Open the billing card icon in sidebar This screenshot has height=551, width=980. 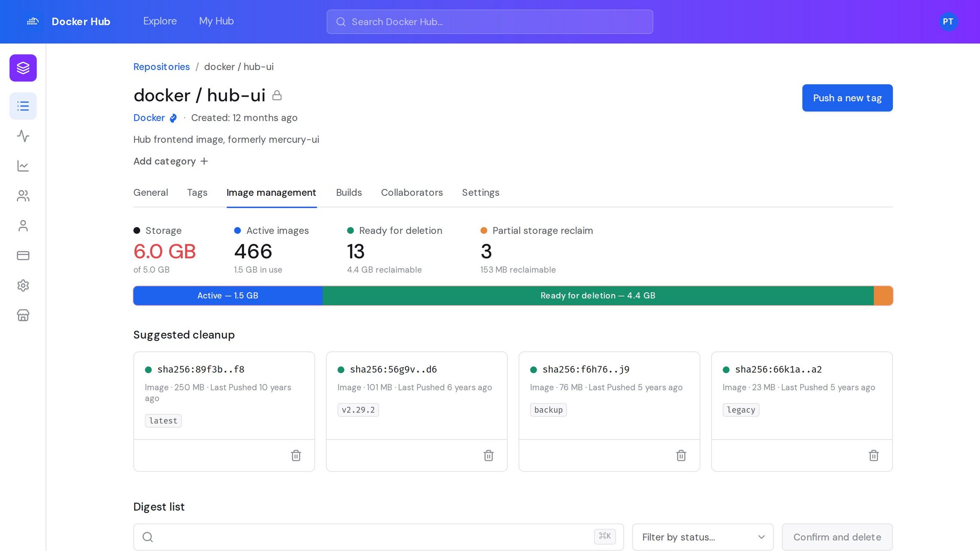click(23, 256)
